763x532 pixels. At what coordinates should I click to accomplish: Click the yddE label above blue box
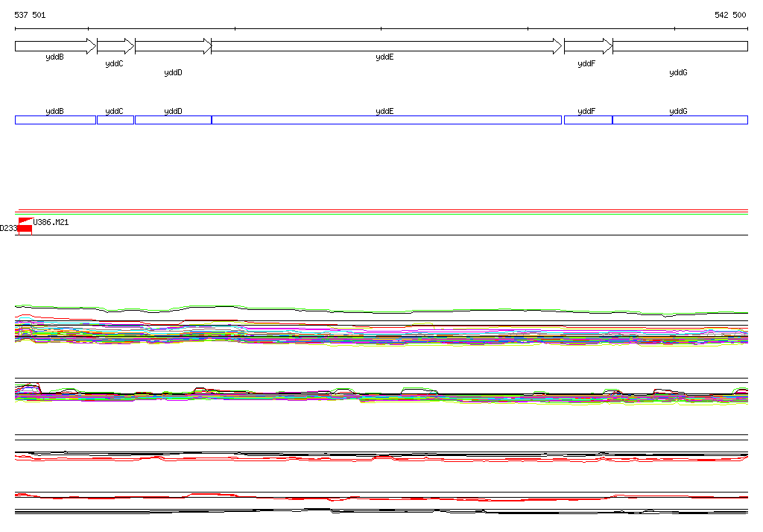(x=384, y=112)
